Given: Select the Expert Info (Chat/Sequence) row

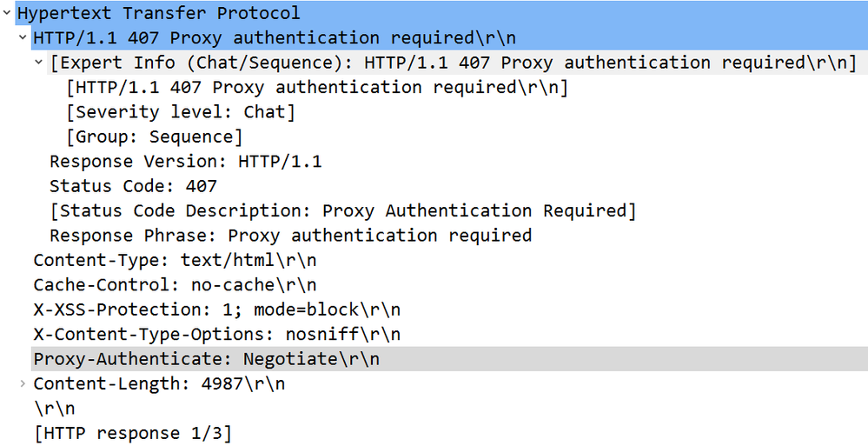Looking at the screenshot, I should 452,63.
